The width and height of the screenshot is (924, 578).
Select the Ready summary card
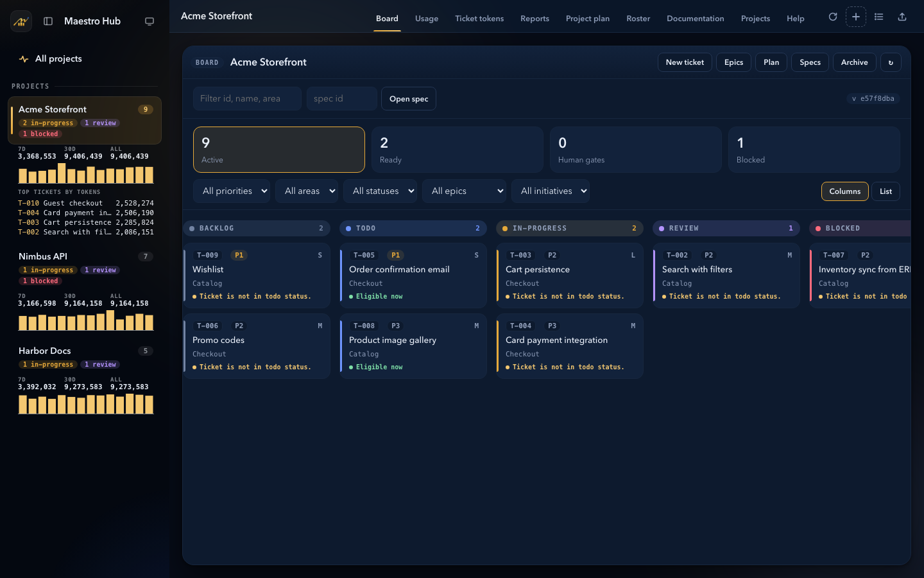(x=458, y=150)
